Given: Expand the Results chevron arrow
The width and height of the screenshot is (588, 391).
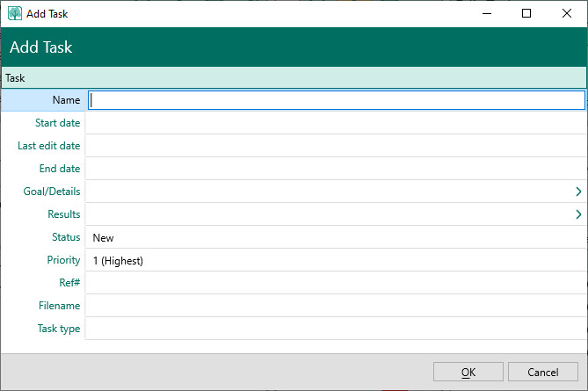Looking at the screenshot, I should 578,214.
